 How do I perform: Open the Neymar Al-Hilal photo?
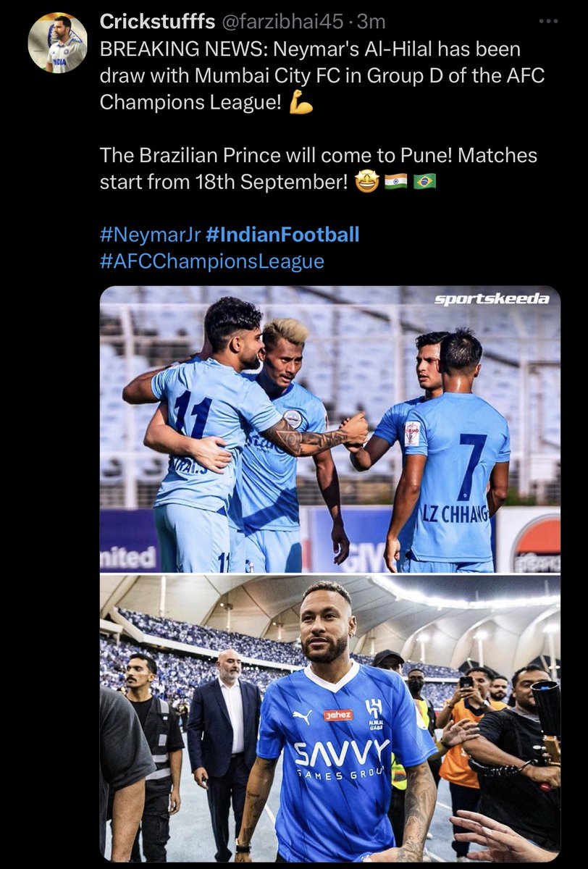(329, 718)
